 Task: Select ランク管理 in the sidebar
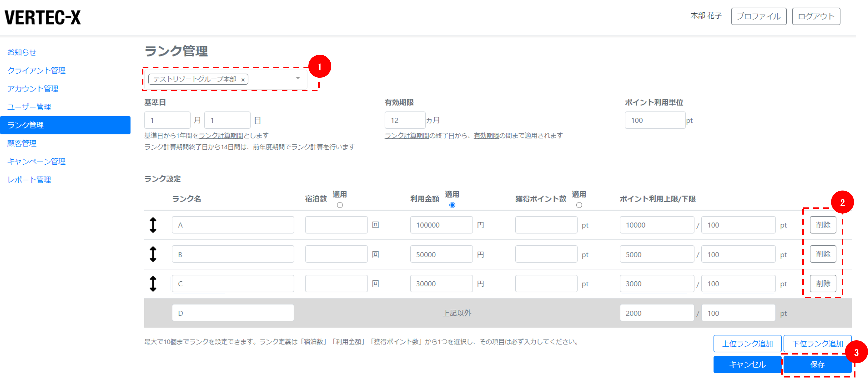click(x=65, y=125)
